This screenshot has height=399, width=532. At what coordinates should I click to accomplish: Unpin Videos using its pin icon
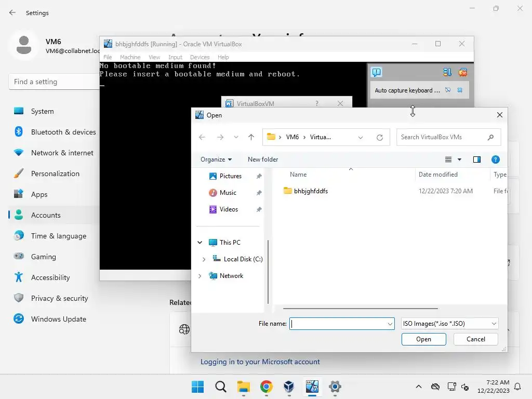click(259, 209)
